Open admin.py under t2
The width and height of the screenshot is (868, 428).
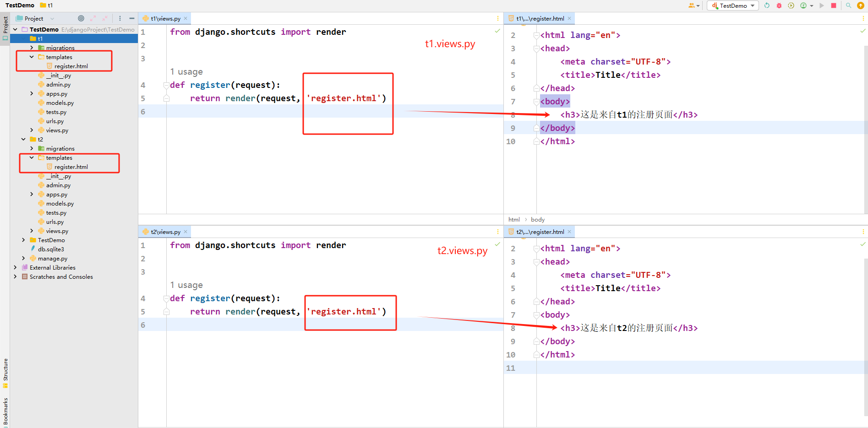click(58, 185)
